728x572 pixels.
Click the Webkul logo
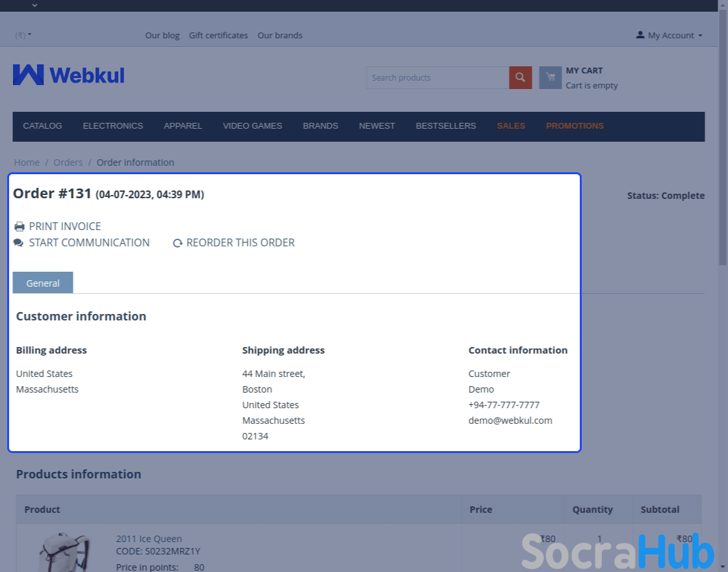tap(68, 75)
